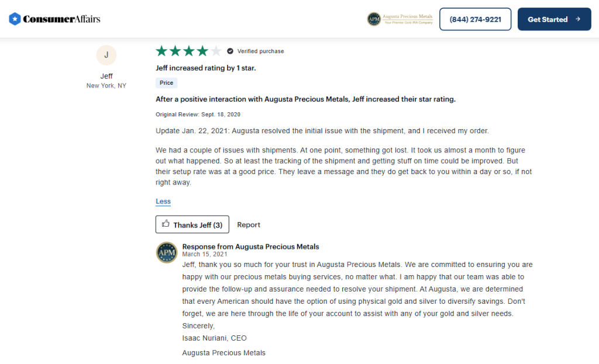Click reviewer name Jeff

(x=106, y=76)
